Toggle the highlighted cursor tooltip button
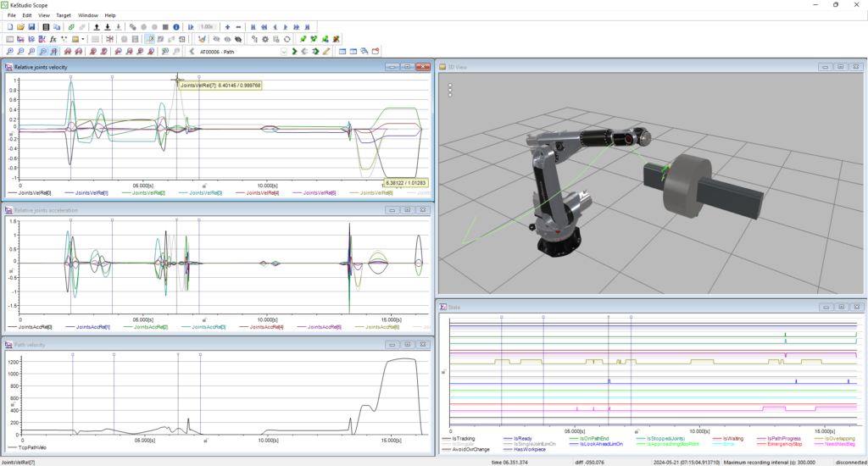This screenshot has height=466, width=868. tap(149, 39)
